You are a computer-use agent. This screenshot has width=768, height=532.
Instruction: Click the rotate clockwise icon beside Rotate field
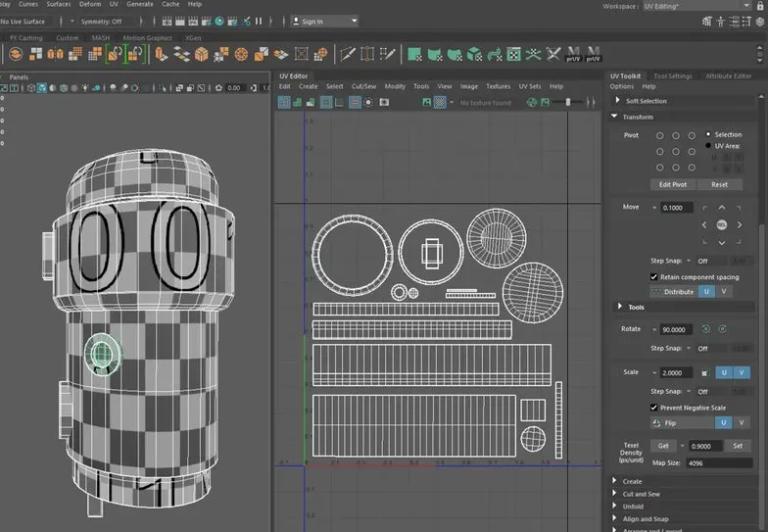(723, 329)
